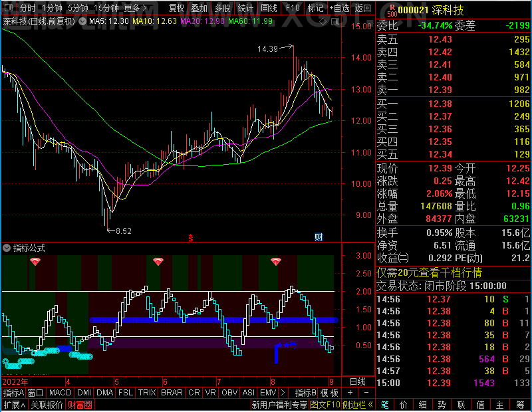Screen dimensions: 532x412
Task: Select the 窗口 tab
Action: (x=36, y=393)
